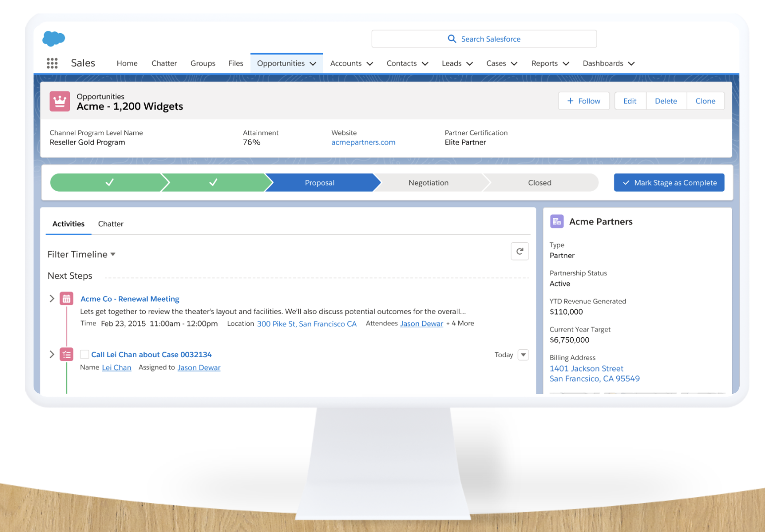Open the Groups tab
This screenshot has width=765, height=532.
click(203, 63)
